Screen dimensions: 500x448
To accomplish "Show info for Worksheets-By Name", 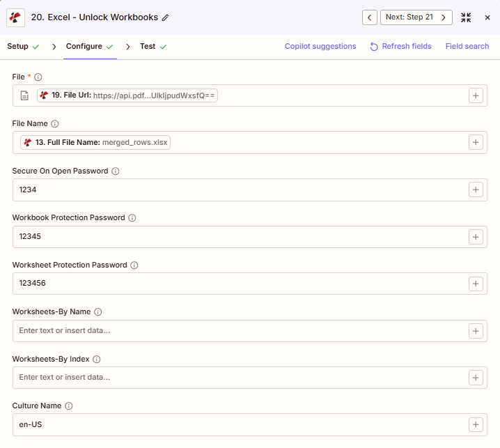I will pos(98,312).
